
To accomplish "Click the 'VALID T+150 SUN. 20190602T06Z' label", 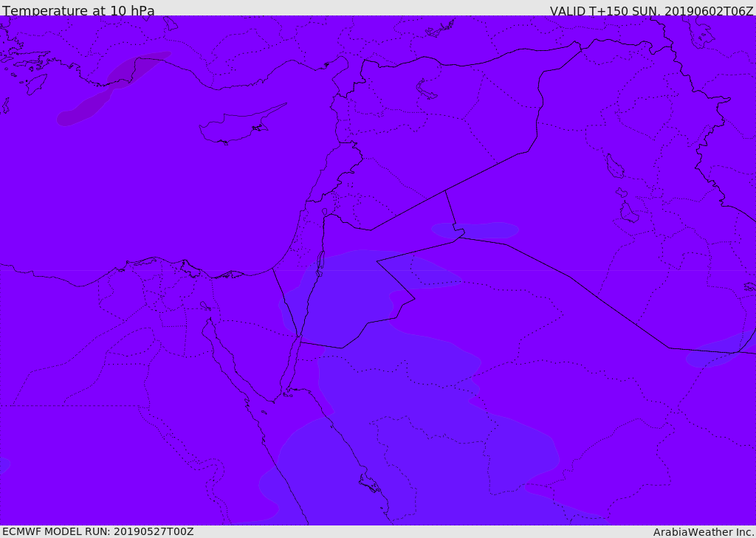I will [x=651, y=10].
